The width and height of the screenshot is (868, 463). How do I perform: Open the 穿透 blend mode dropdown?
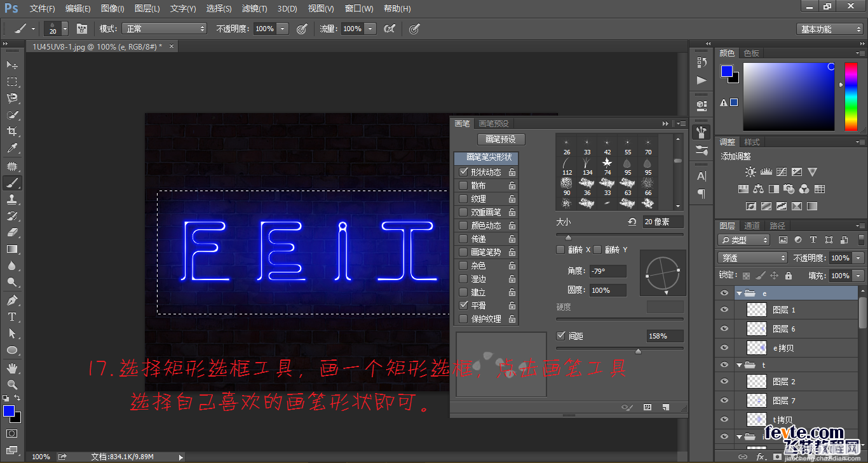click(x=753, y=258)
